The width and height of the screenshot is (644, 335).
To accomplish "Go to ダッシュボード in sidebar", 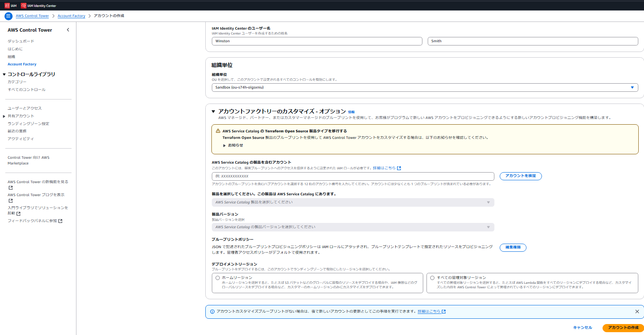I will pyautogui.click(x=21, y=41).
